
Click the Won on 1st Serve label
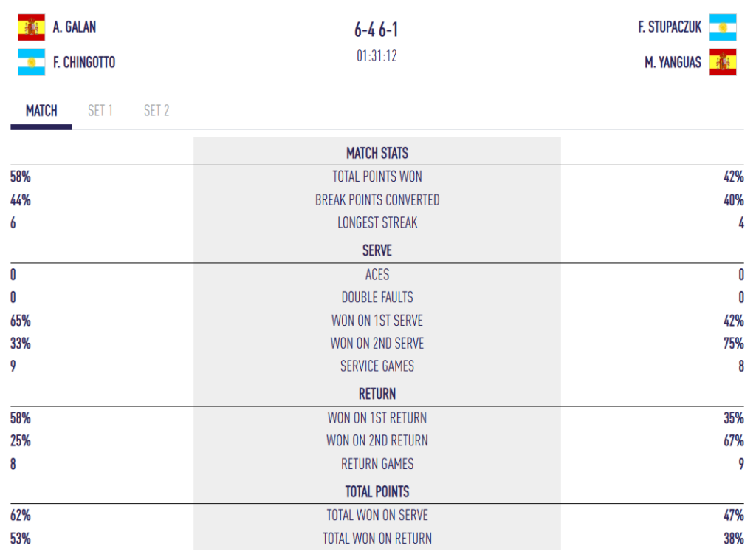point(377,321)
